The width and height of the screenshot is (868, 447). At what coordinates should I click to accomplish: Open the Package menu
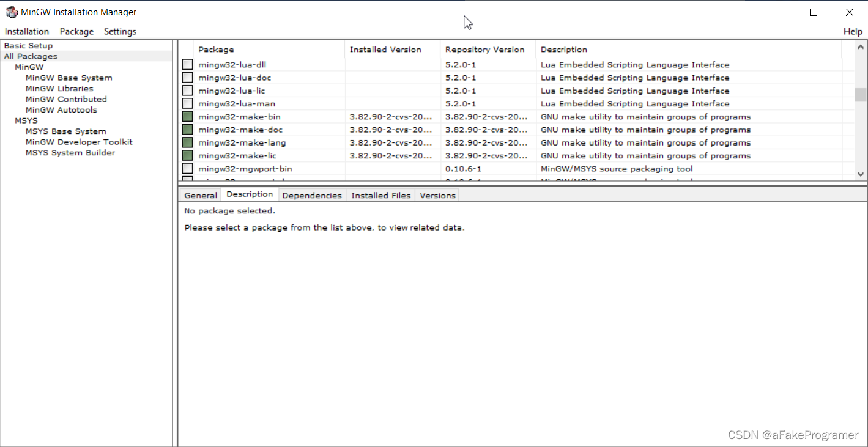(76, 31)
